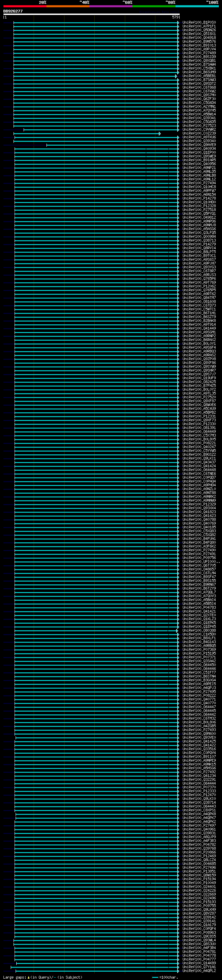This screenshot has width=222, height=980.
Task: Select label UniRef100_Q00984
Action: pyautogui.click(x=199, y=237)
